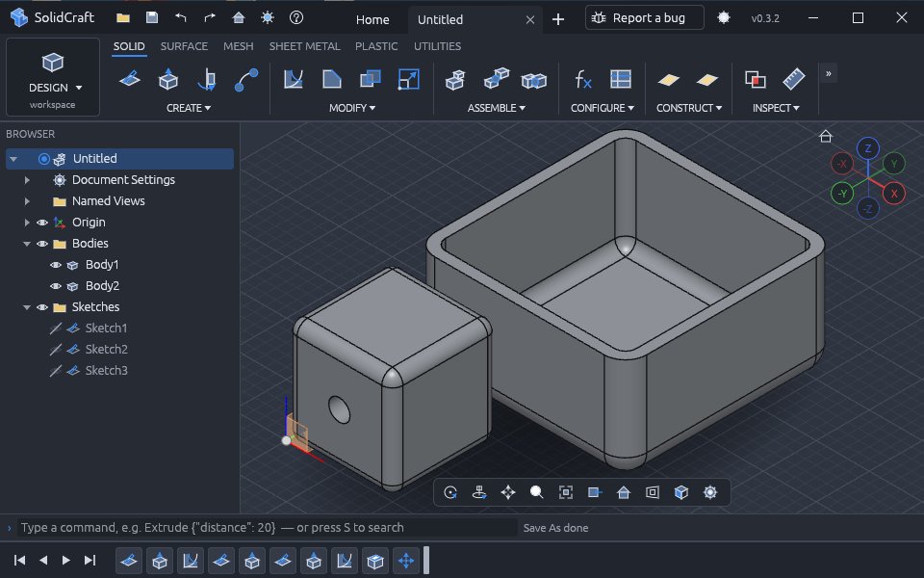Click the Save icon in the title bar
924x578 pixels.
click(152, 17)
